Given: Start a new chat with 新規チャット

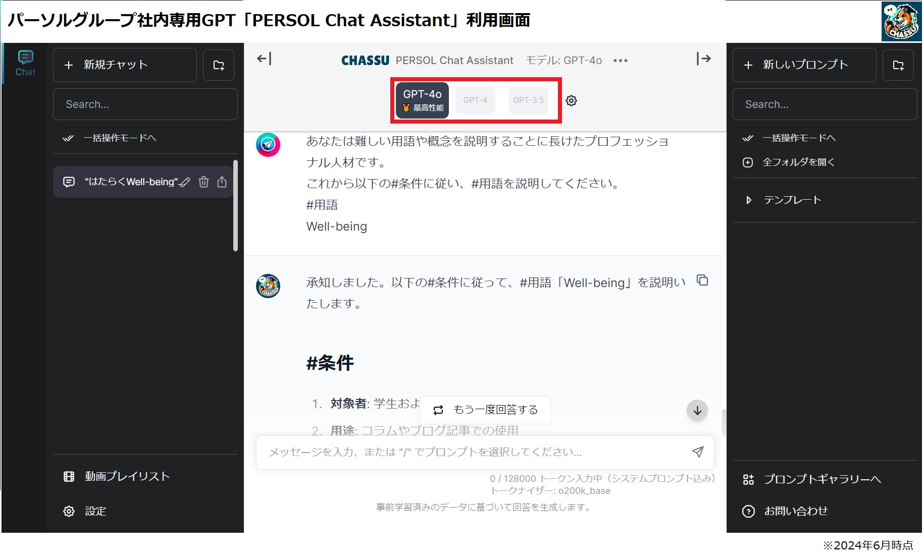Looking at the screenshot, I should pos(125,65).
